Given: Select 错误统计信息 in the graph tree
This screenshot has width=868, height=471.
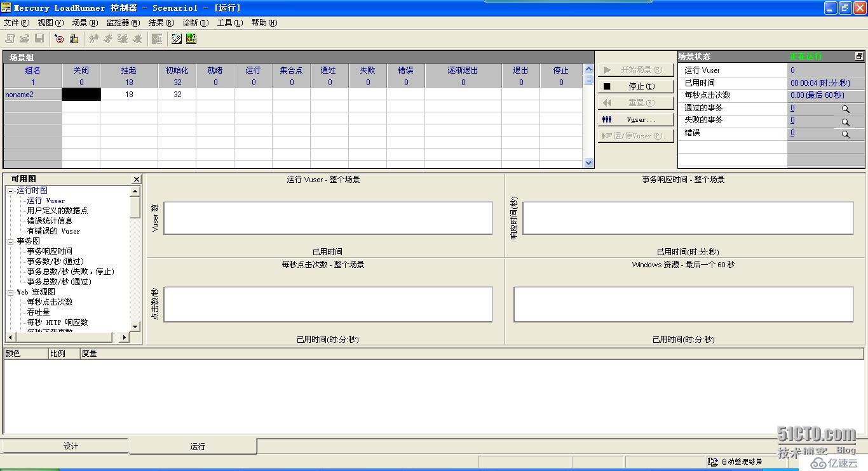Looking at the screenshot, I should click(x=50, y=221).
